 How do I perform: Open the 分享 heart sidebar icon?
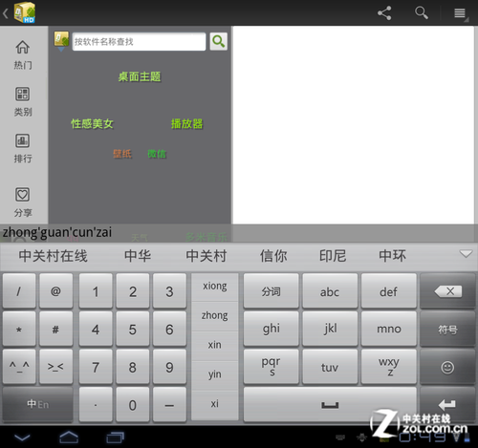(x=23, y=203)
